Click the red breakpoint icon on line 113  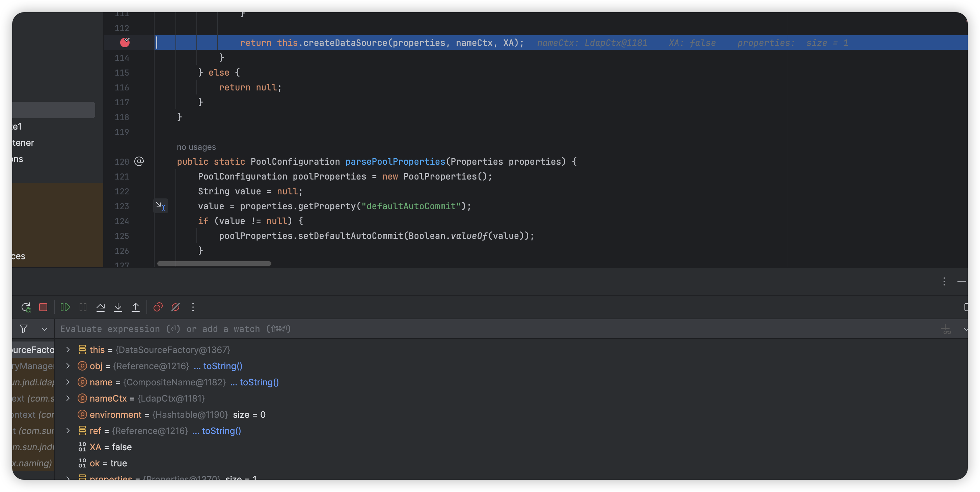pos(124,42)
